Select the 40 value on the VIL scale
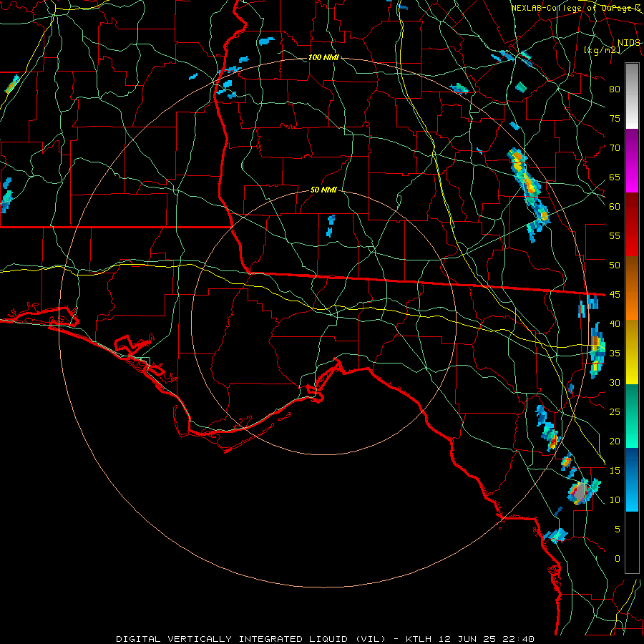 [615, 324]
